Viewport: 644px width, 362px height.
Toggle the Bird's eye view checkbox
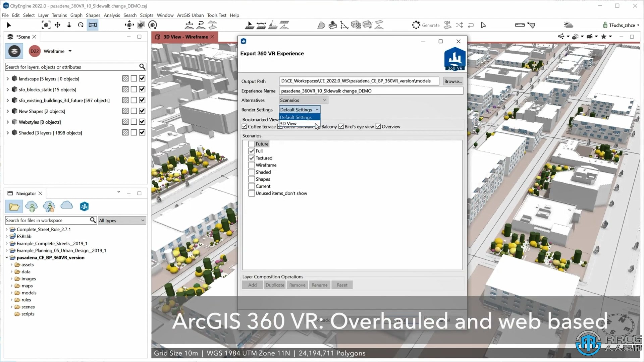(x=341, y=126)
